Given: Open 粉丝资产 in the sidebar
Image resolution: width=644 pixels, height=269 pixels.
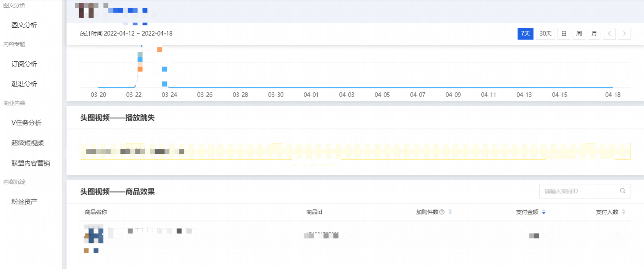Looking at the screenshot, I should click(x=24, y=201).
